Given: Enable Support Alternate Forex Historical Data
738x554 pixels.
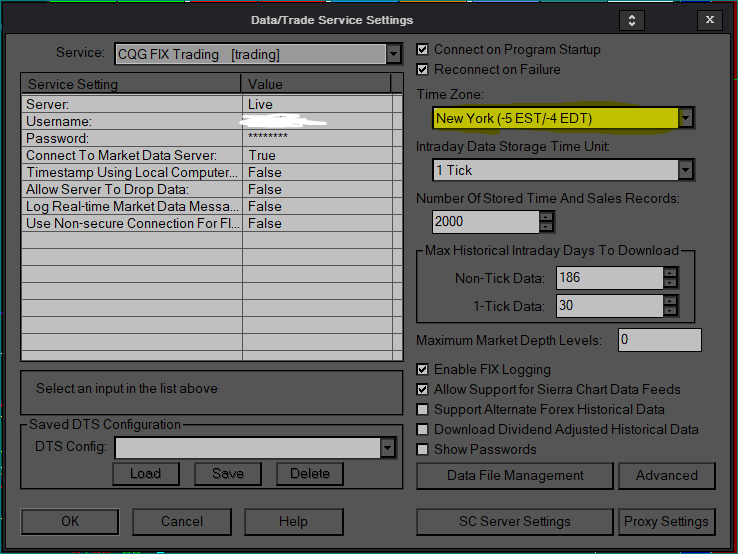Looking at the screenshot, I should [x=423, y=410].
